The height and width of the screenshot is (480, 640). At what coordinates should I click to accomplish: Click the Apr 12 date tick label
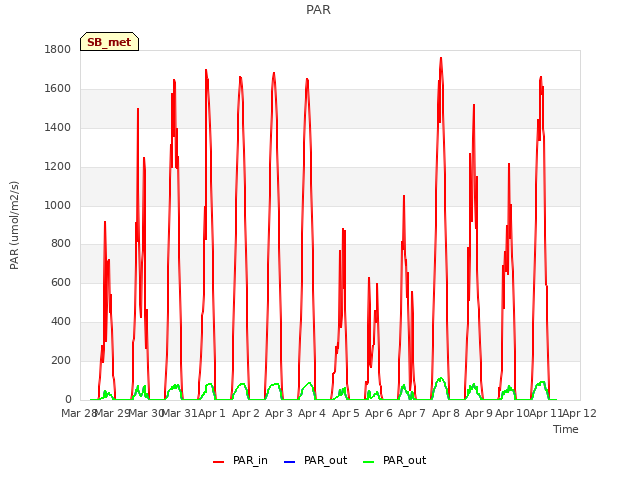(x=579, y=413)
